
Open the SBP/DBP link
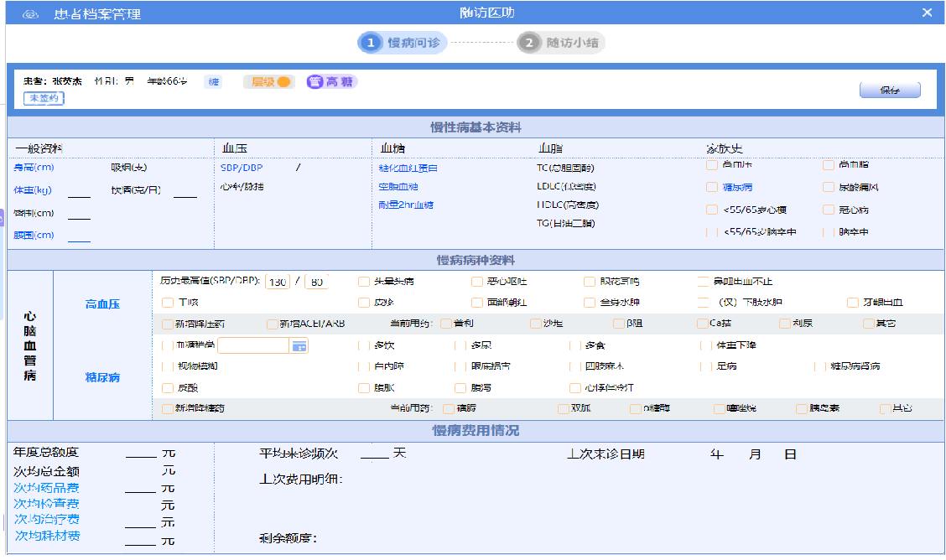242,168
